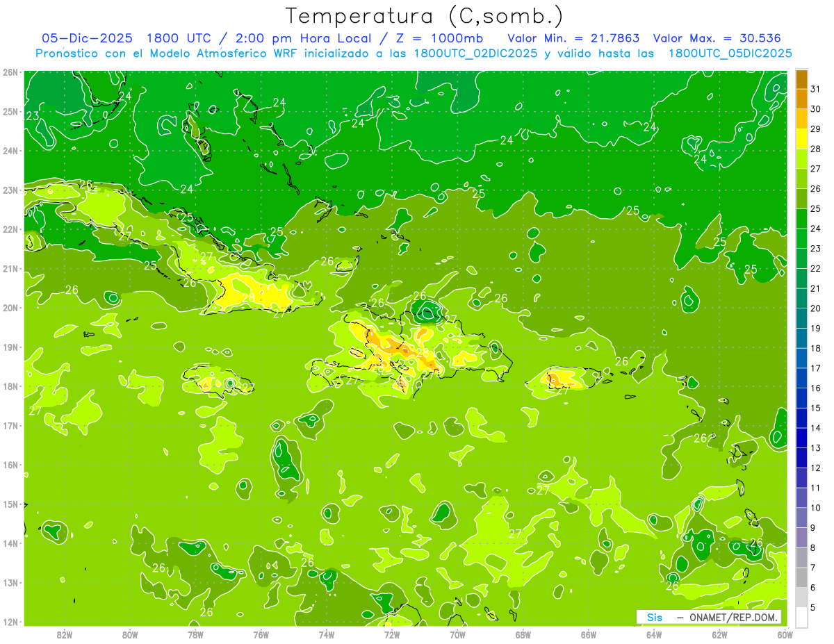This screenshot has width=834, height=644.
Task: Click the "66W" longitude axis label
Action: pyautogui.click(x=589, y=634)
